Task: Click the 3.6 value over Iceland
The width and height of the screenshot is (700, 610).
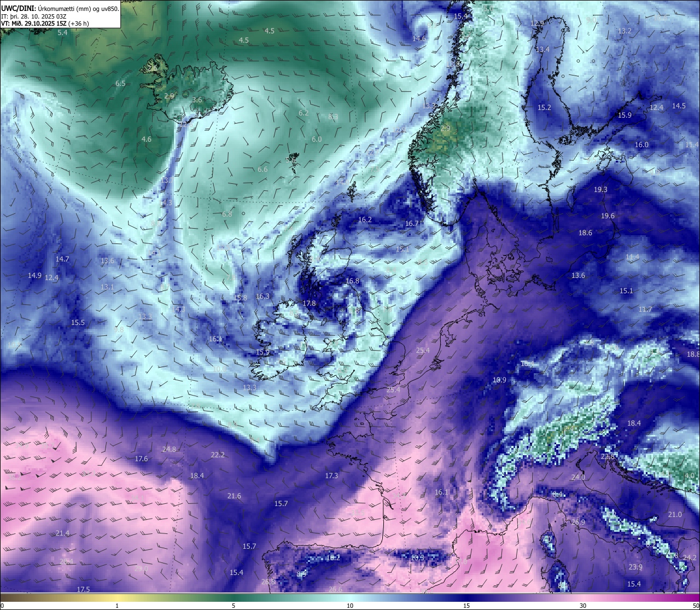Action: (x=197, y=100)
